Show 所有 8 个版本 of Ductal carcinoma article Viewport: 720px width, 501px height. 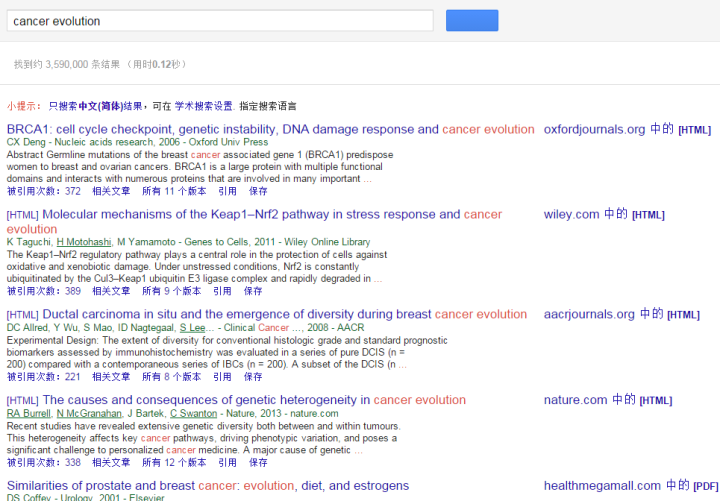[x=171, y=377]
